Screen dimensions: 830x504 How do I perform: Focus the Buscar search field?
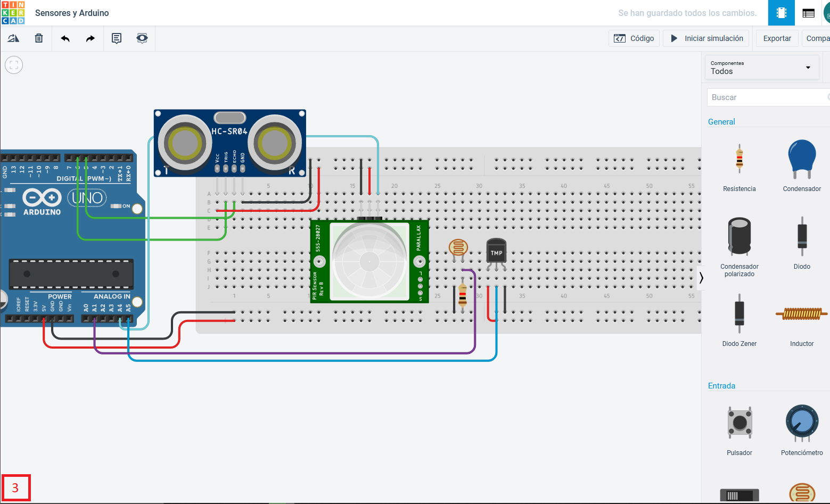coord(768,97)
